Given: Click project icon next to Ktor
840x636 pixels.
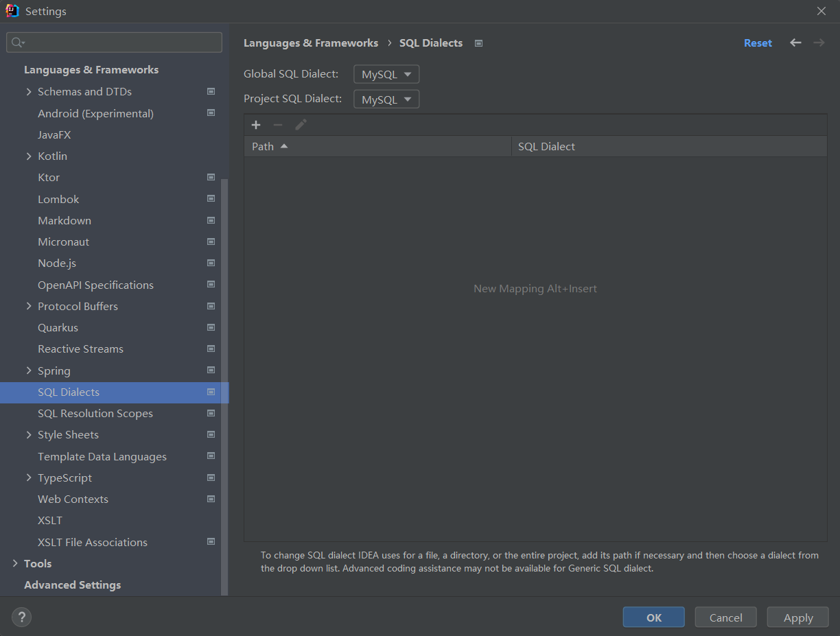Looking at the screenshot, I should click(x=211, y=177).
